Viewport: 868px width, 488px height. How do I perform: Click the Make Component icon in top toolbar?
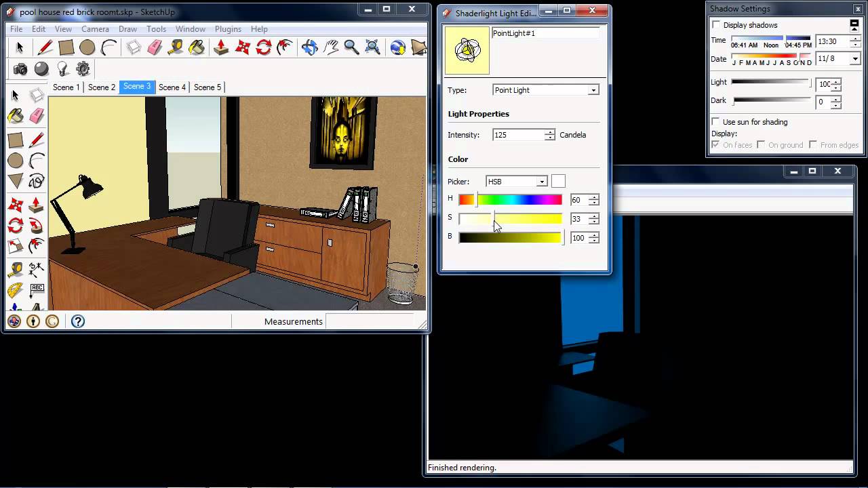(134, 47)
